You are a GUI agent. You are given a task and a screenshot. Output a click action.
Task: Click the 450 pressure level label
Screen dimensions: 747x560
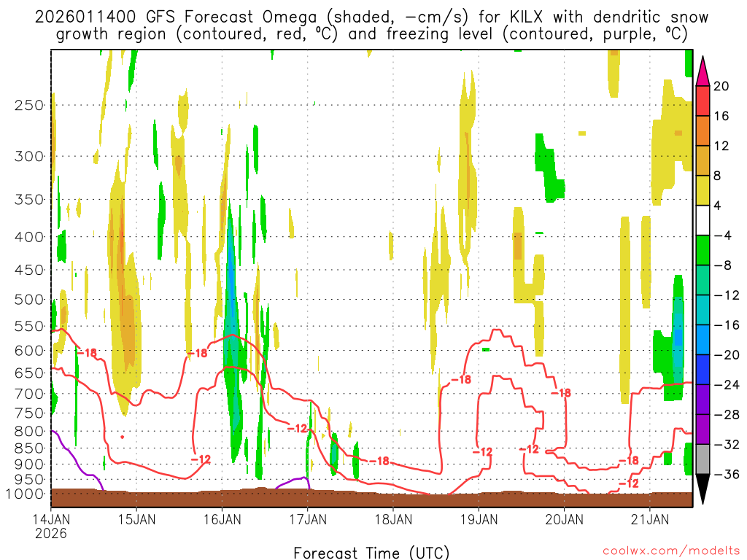click(29, 270)
